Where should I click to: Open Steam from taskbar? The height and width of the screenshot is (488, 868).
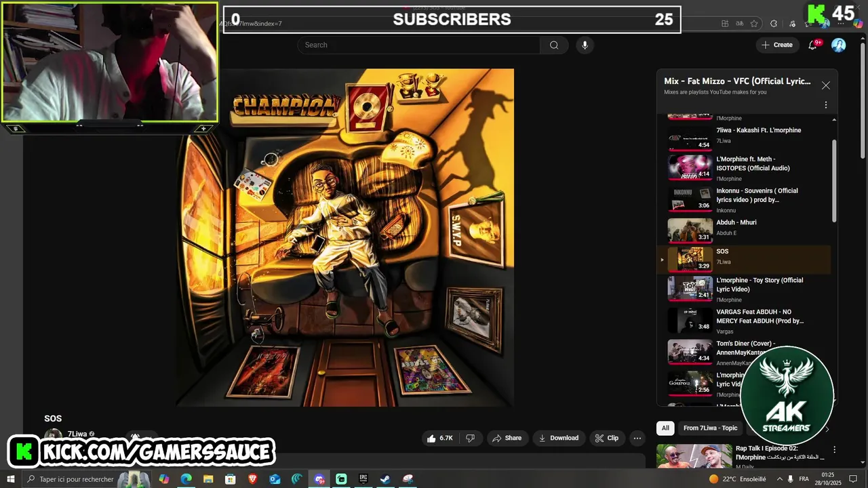coord(385,479)
